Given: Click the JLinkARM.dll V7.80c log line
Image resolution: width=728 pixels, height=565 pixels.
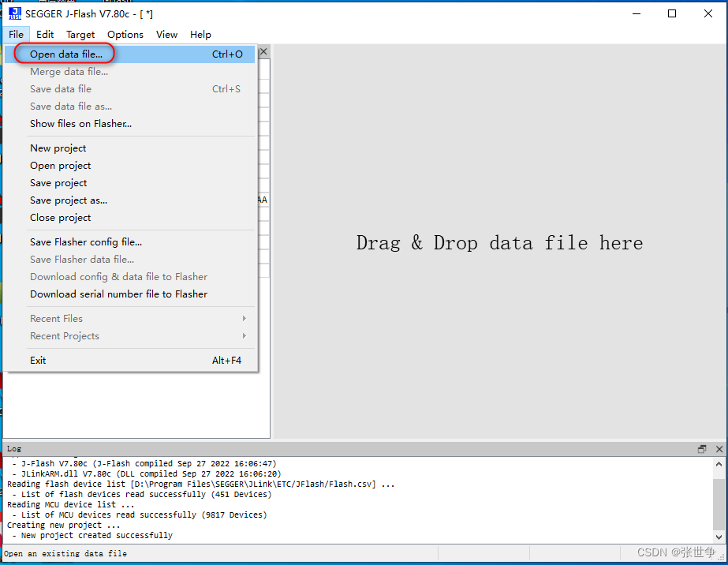Looking at the screenshot, I should (146, 474).
